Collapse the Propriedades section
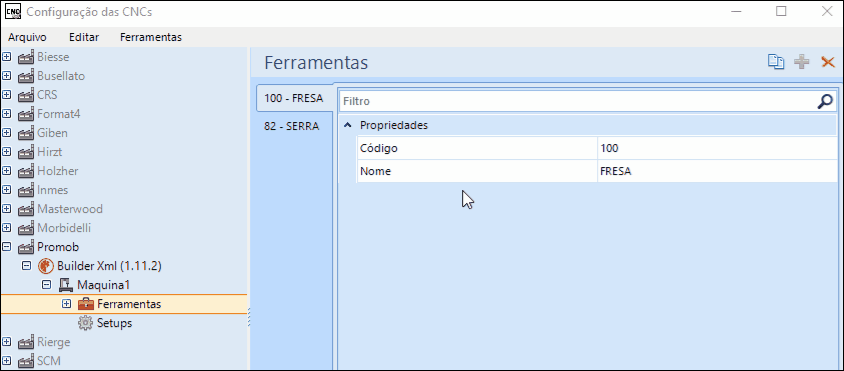 (x=348, y=125)
